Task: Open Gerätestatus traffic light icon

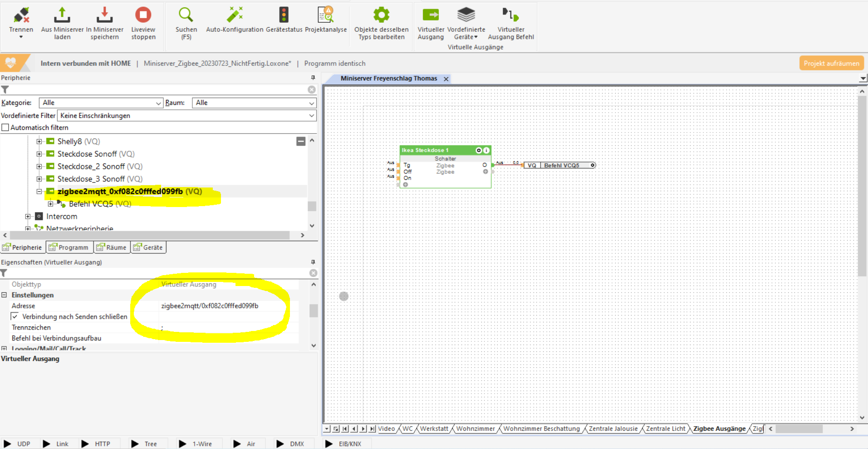Action: pyautogui.click(x=284, y=15)
